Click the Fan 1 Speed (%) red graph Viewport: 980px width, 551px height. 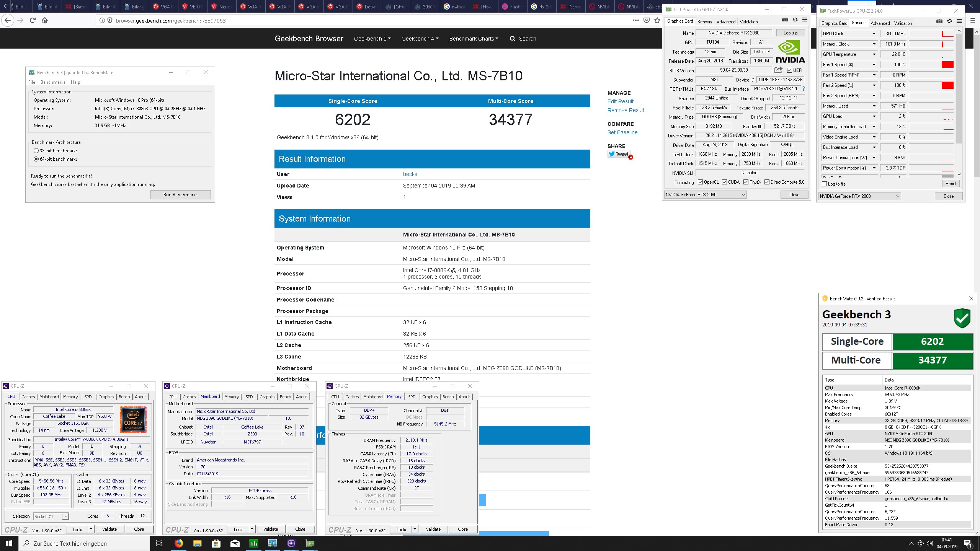pos(947,65)
